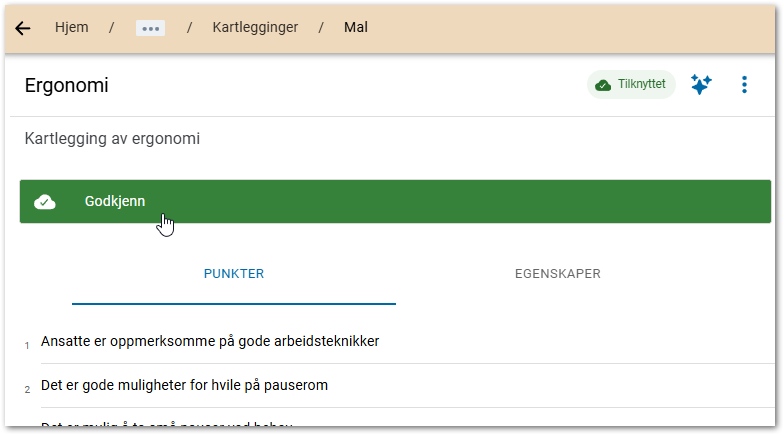Open the item about gode arbeidsteknikker

point(210,341)
